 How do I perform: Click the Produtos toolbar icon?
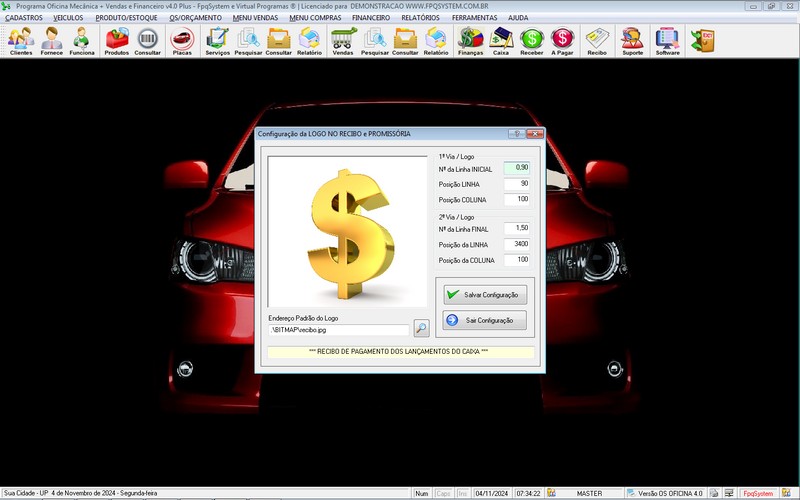point(116,40)
